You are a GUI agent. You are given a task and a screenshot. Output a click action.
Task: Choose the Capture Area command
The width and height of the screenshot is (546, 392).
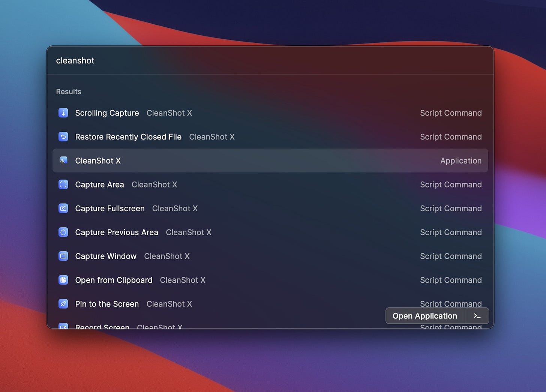270,185
